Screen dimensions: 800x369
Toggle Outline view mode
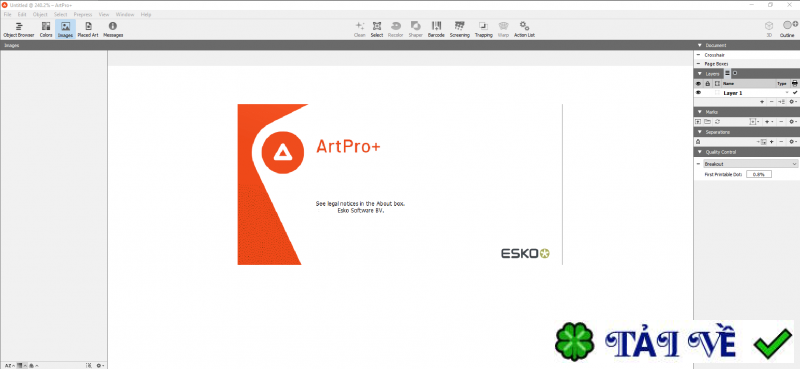tap(787, 29)
